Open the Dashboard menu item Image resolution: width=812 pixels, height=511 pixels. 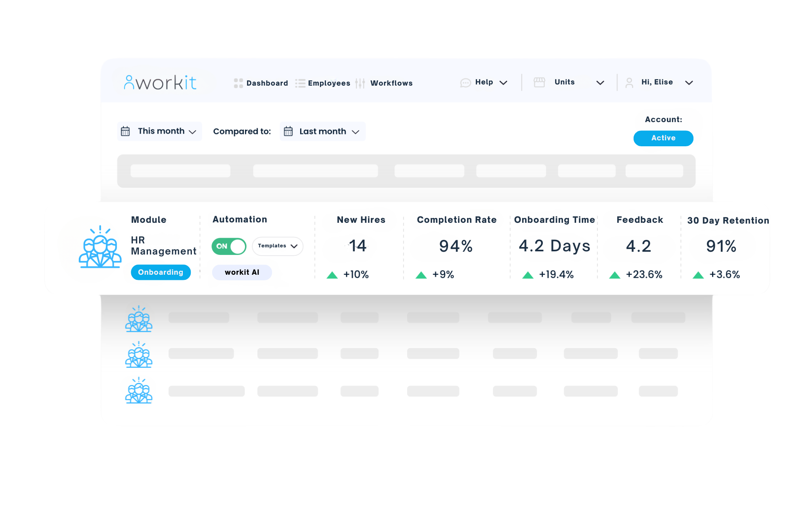pos(267,83)
